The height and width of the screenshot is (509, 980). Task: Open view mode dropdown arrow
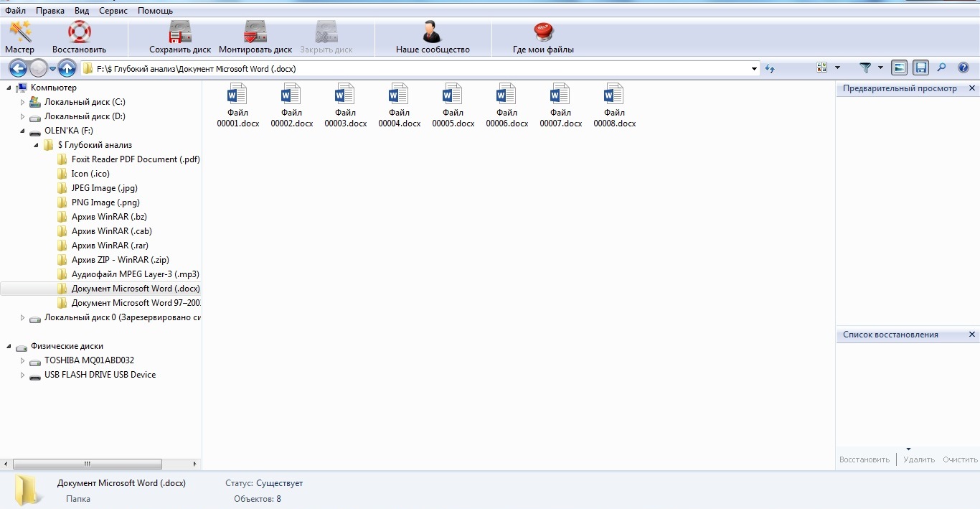click(x=837, y=67)
